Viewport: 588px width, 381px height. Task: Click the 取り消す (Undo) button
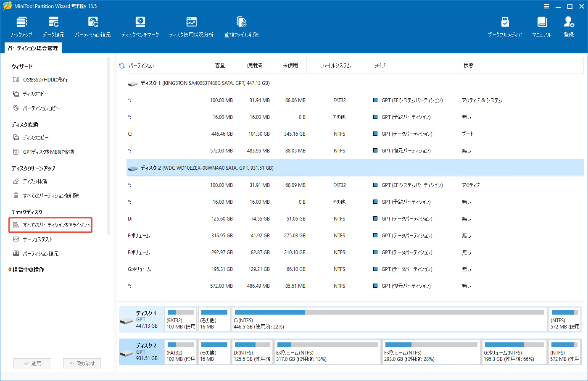(82, 363)
